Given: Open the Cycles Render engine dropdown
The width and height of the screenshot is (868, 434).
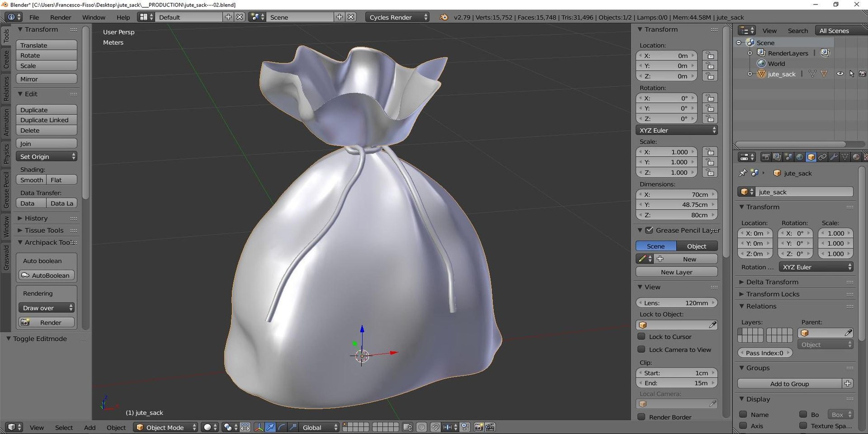Looking at the screenshot, I should click(x=398, y=17).
